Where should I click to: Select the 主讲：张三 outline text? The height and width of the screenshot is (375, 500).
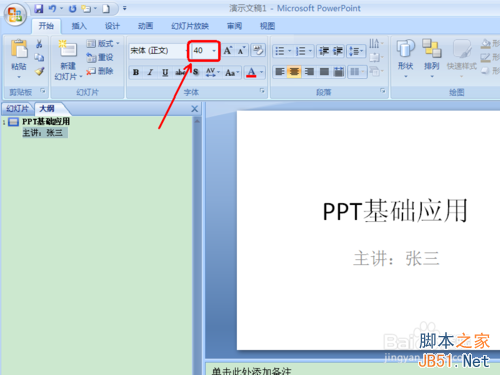[43, 133]
